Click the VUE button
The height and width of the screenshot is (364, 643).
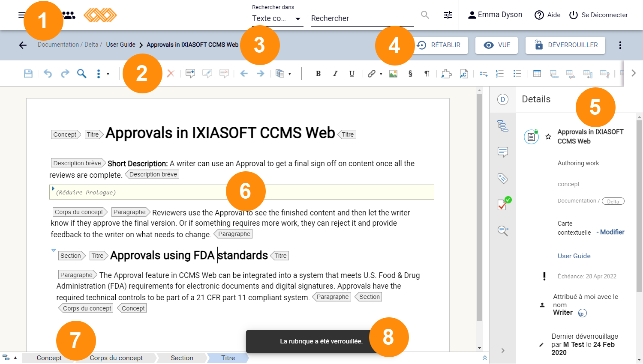496,45
